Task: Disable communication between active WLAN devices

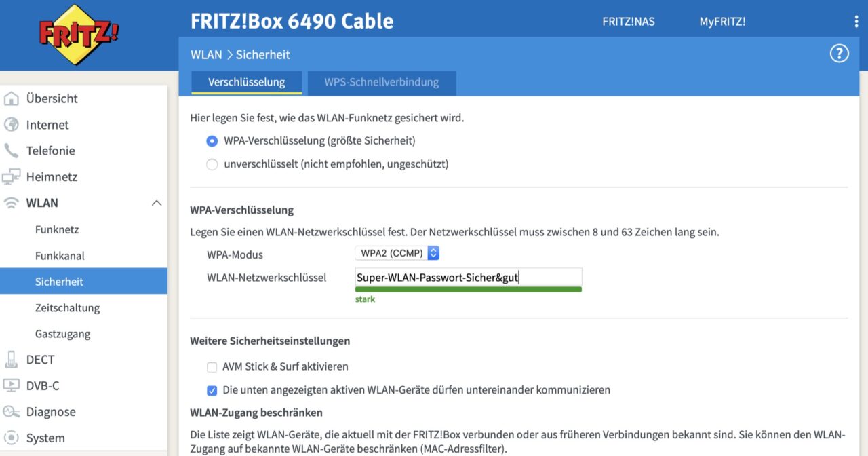Action: (x=212, y=390)
